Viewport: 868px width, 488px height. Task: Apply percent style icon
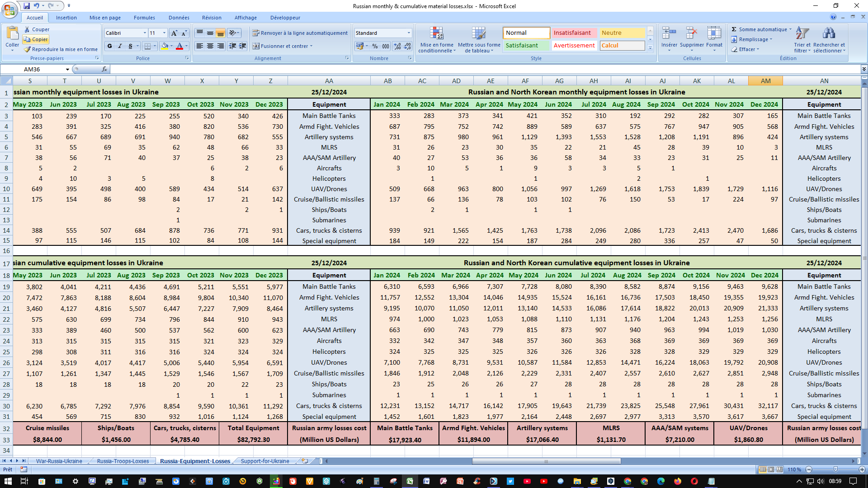375,46
